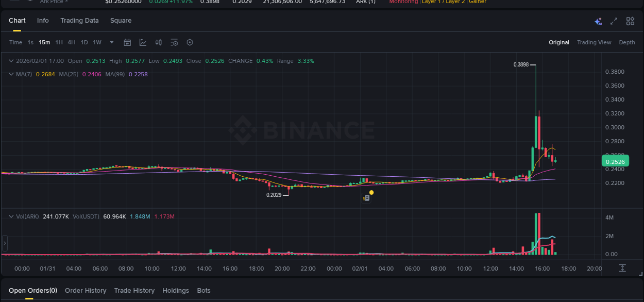Collapse the moving averages legend chevron
The image size is (644, 302).
pos(10,74)
